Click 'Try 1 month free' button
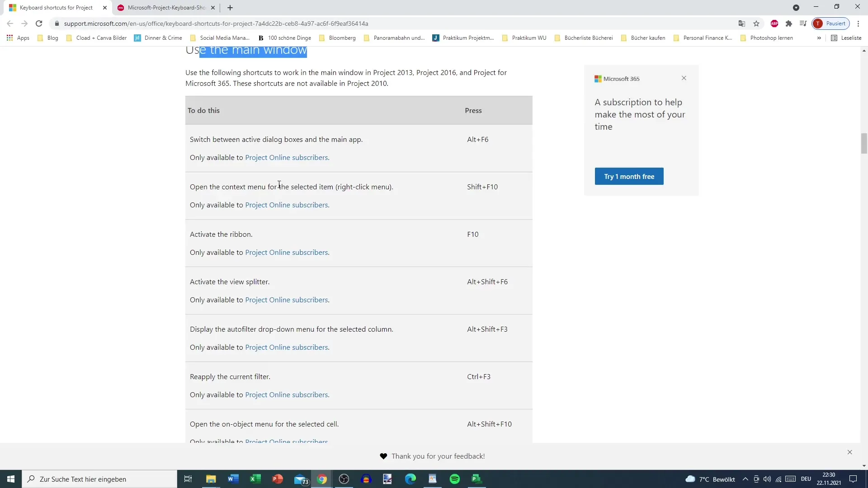Screen dimensions: 868x488 tap(630, 176)
